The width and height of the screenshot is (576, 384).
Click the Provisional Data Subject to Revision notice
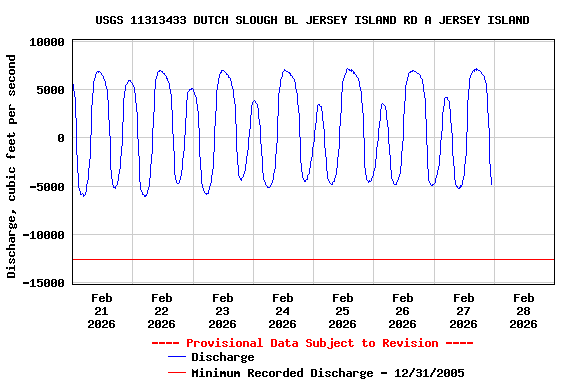tap(313, 343)
